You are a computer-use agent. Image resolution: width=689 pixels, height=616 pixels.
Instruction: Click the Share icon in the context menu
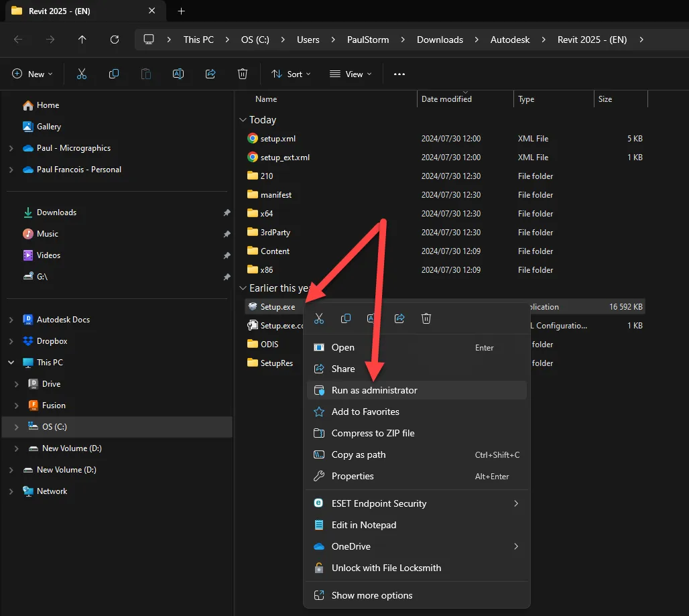coord(399,318)
